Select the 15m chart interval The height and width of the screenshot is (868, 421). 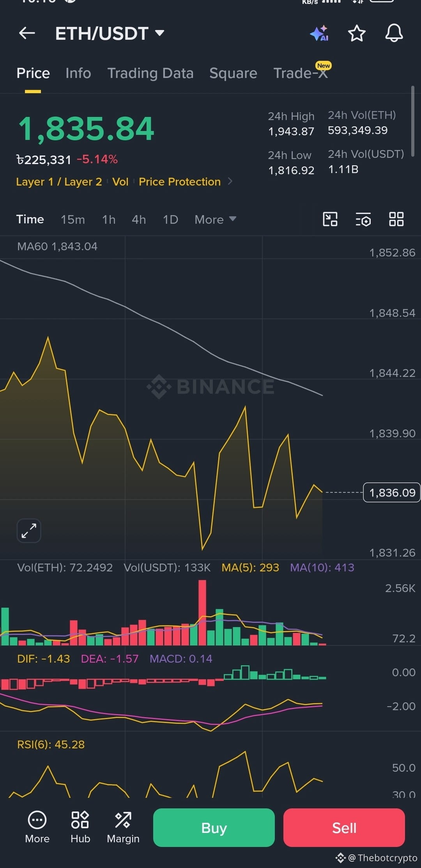73,219
